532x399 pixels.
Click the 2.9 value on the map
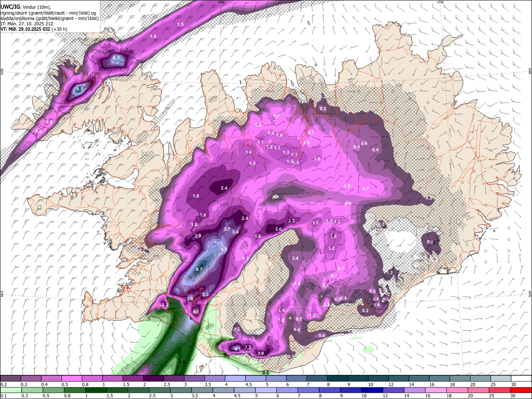[198, 236]
